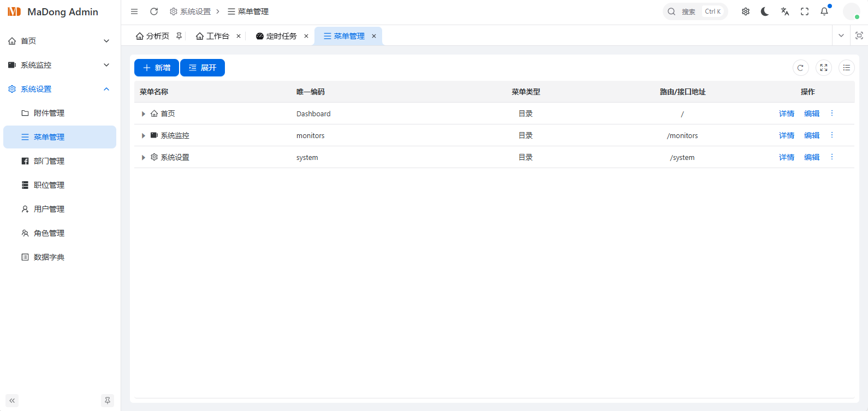
Task: Click the table fullscreen toggle icon
Action: click(824, 68)
